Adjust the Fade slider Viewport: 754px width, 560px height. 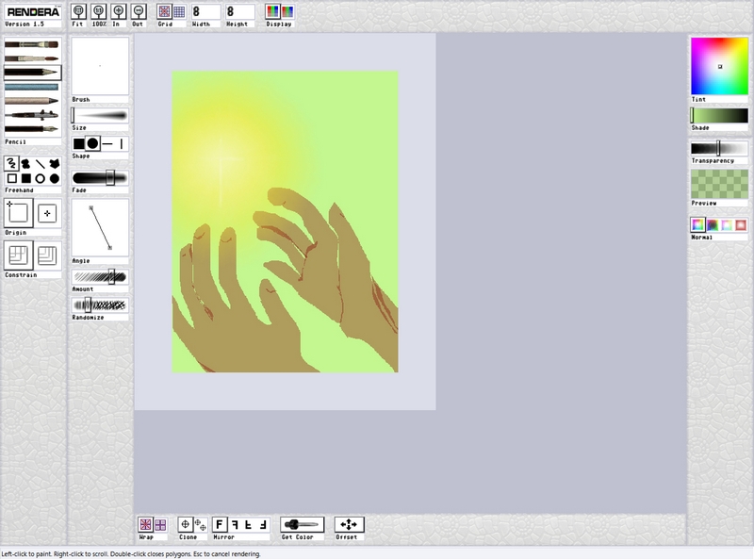tap(100, 178)
